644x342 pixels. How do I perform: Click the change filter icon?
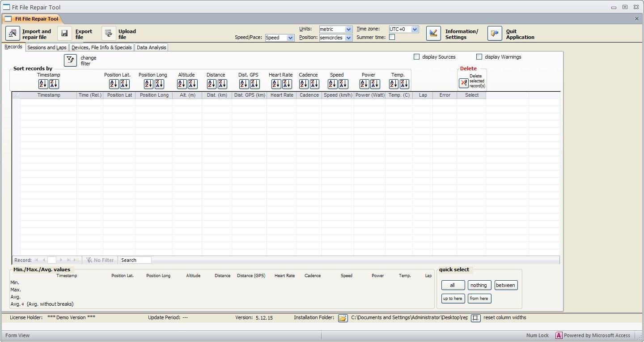pos(70,60)
